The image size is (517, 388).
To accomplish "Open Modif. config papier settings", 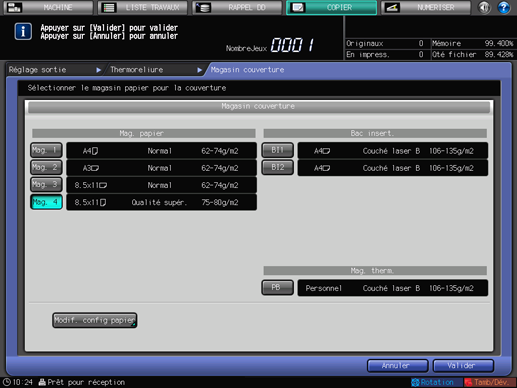I will (95, 320).
